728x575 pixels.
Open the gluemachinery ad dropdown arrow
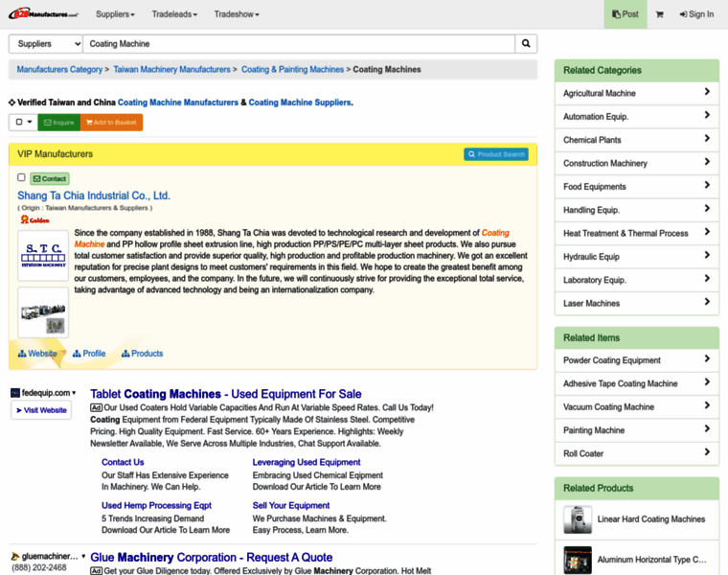(83, 556)
